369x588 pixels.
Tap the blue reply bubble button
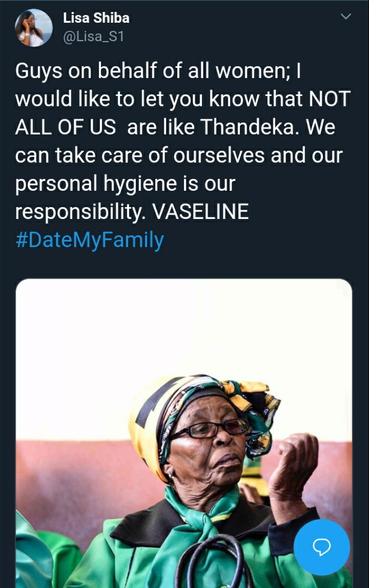(x=322, y=547)
